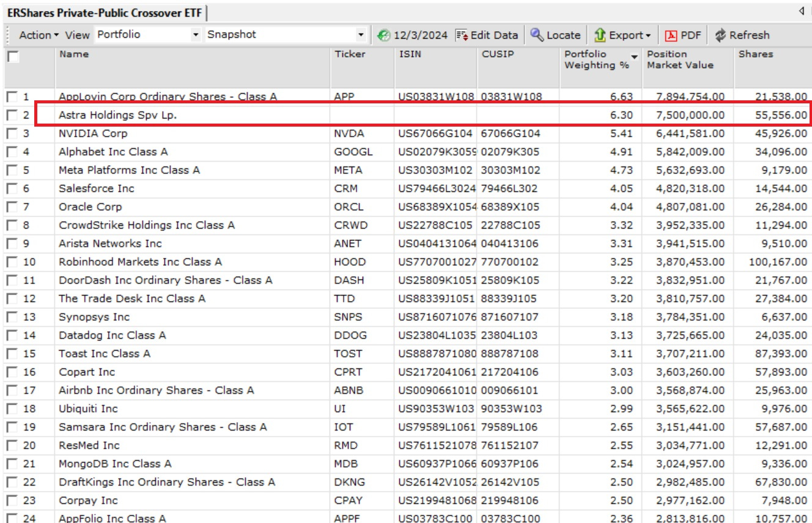Open the Snapshot dropdown

point(361,35)
